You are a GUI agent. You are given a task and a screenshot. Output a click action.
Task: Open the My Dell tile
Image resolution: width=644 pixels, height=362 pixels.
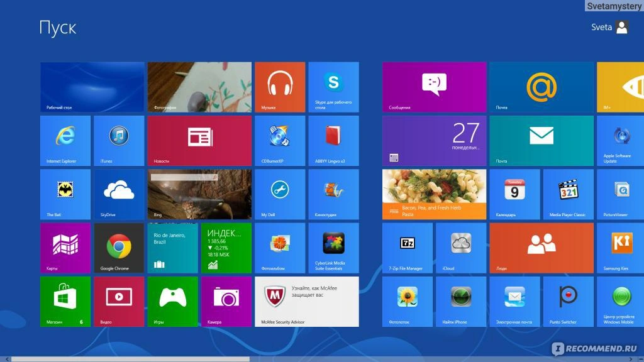[280, 194]
